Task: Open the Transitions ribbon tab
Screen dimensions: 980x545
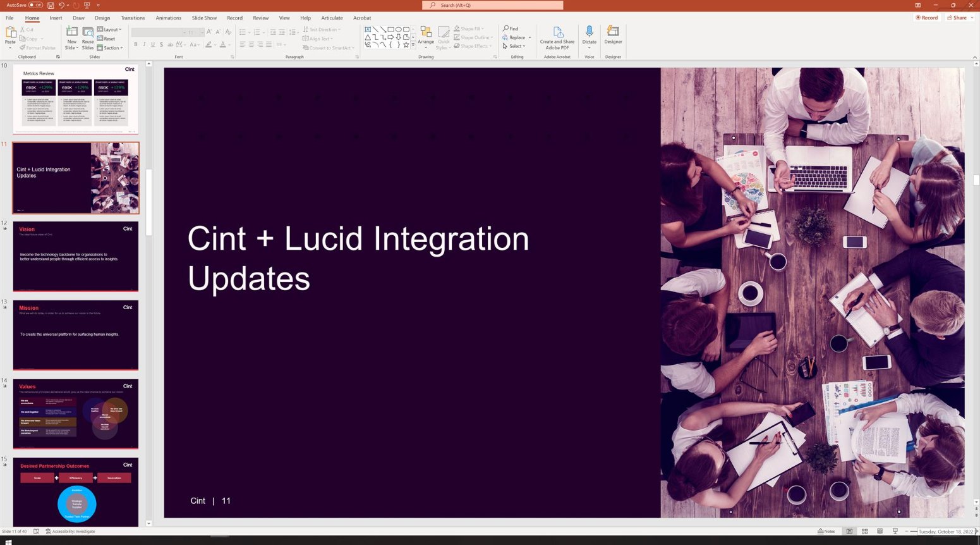Action: click(133, 18)
